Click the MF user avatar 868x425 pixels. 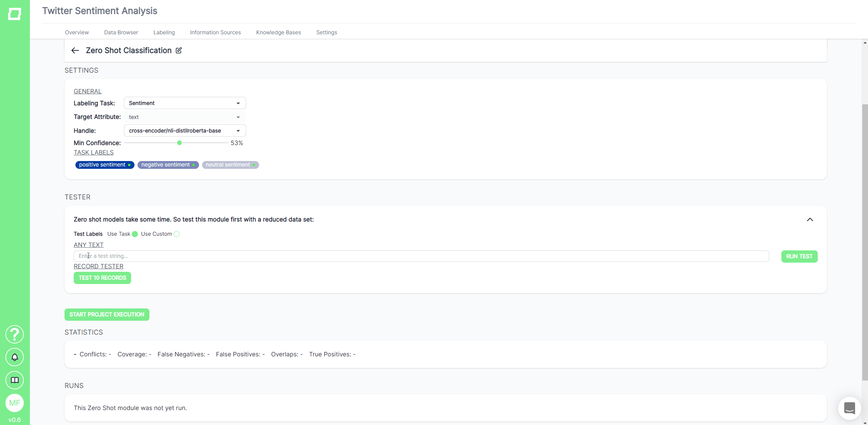[x=15, y=403]
